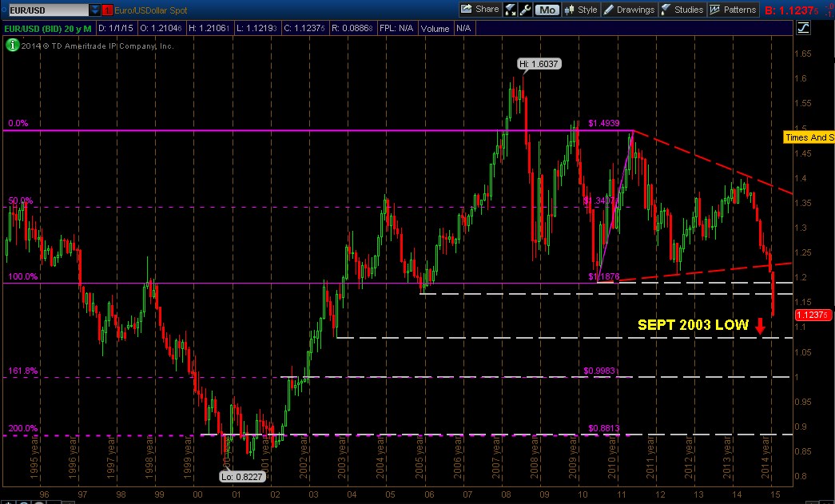Toggle the red "1" chart linking indicator
The height and width of the screenshot is (504, 835).
(108, 10)
